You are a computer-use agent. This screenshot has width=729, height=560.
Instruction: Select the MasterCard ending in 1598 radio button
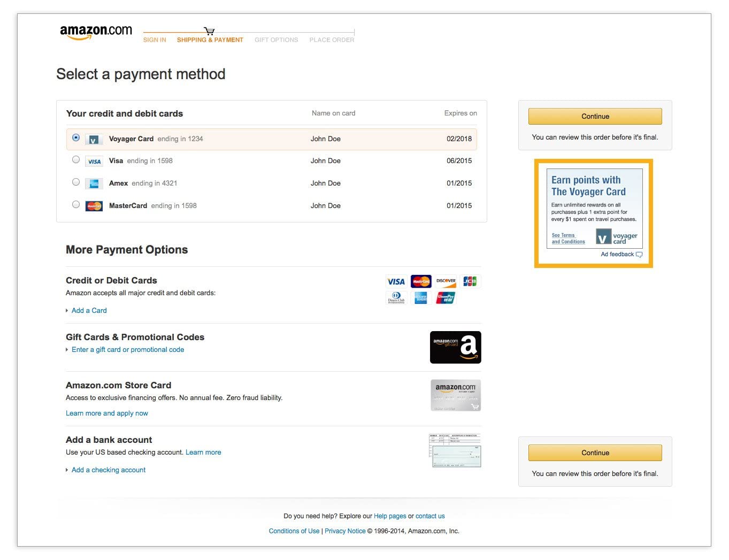tap(76, 205)
